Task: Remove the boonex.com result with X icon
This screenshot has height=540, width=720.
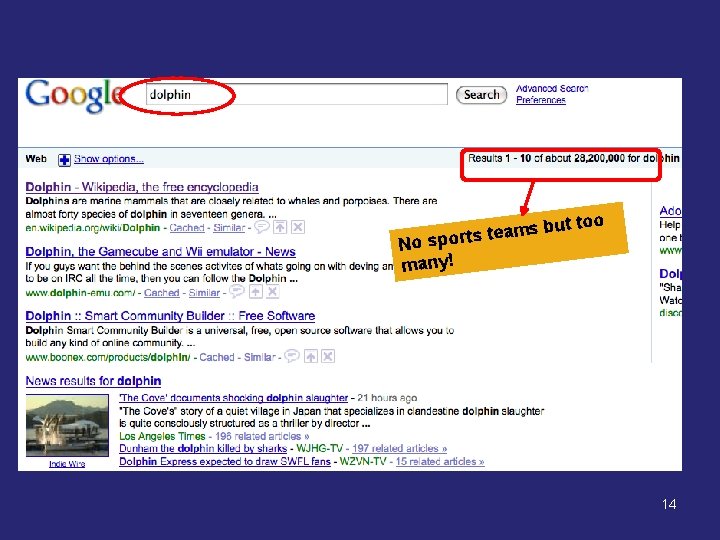Action: (x=328, y=356)
